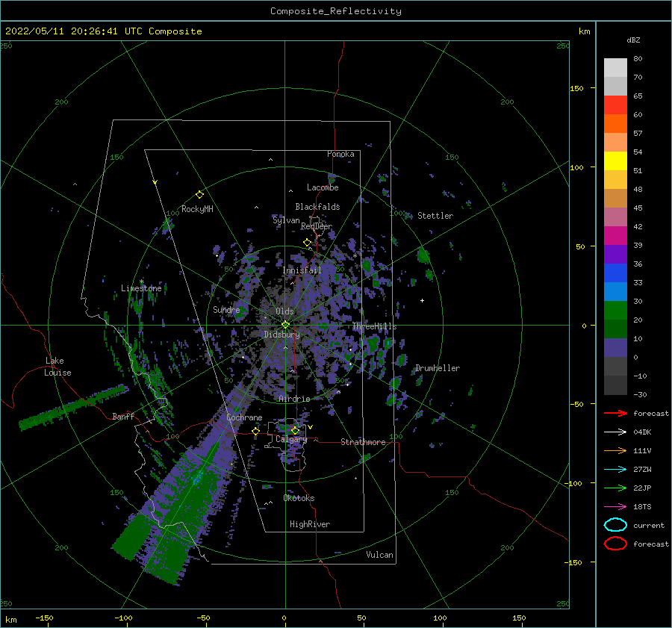Click the orange 111V arrow icon
The width and height of the screenshot is (672, 628).
pyautogui.click(x=615, y=450)
